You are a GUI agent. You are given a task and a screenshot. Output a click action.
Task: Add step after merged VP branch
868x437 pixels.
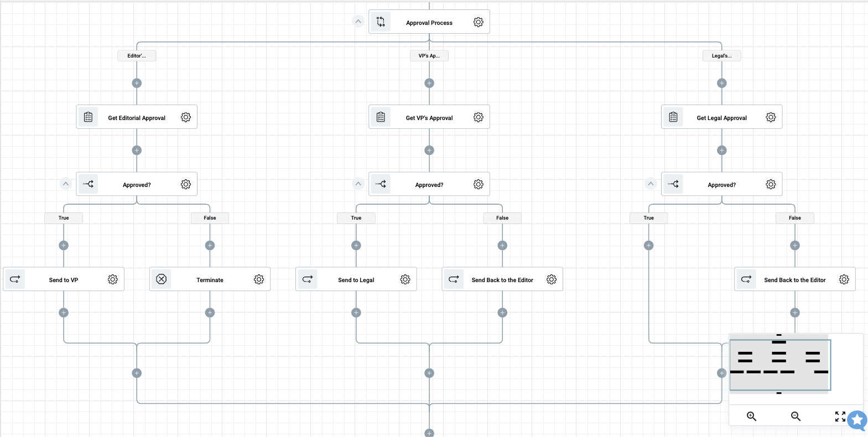[x=429, y=373]
